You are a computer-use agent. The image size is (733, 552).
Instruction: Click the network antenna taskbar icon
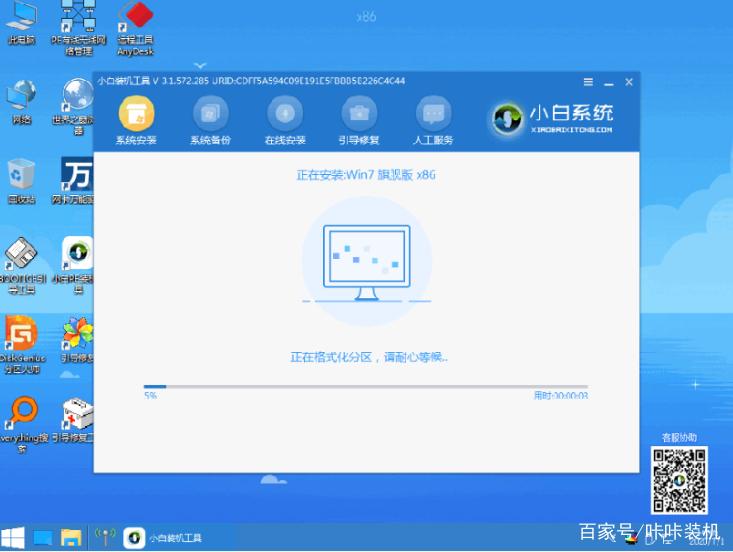tap(105, 538)
